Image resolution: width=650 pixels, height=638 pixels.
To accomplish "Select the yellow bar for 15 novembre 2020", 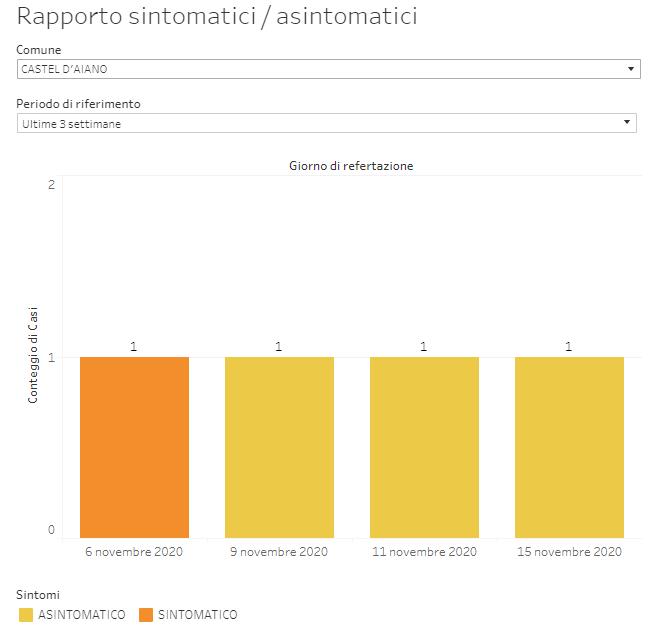I will coord(569,447).
